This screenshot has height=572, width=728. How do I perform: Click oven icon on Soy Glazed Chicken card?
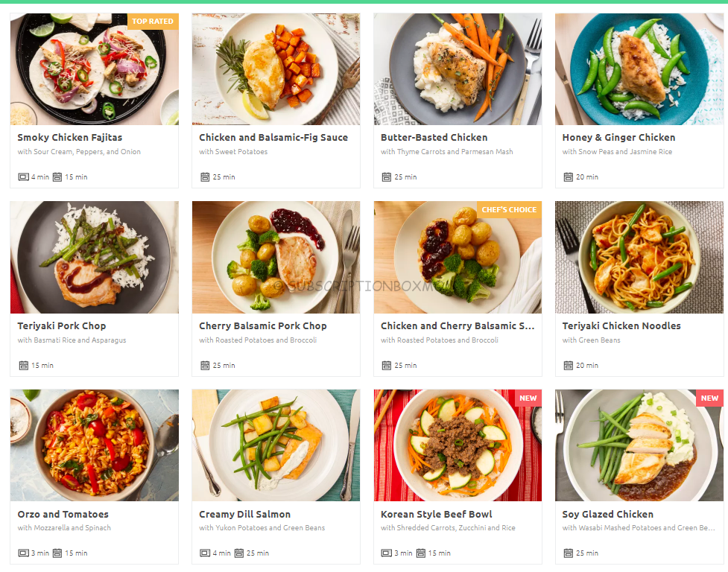pos(569,553)
